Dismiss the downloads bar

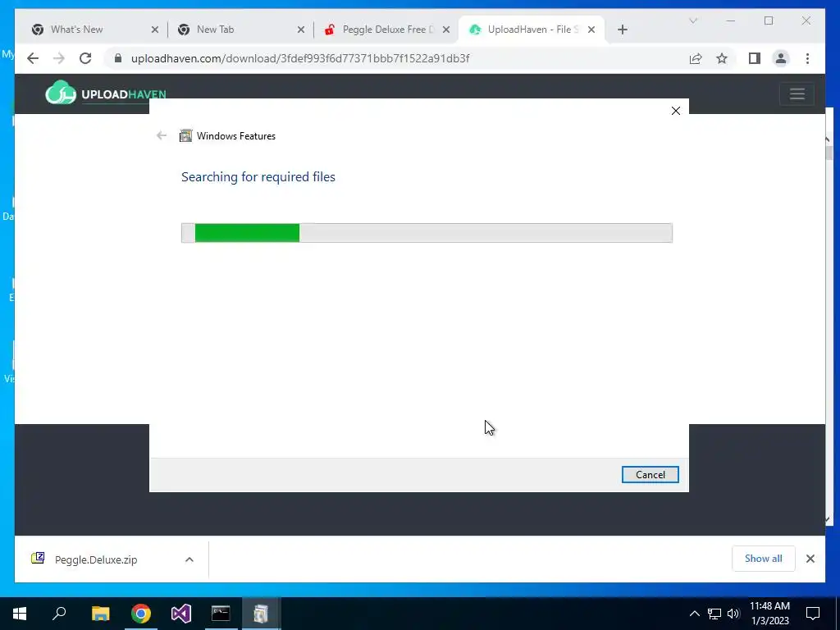[x=810, y=559]
